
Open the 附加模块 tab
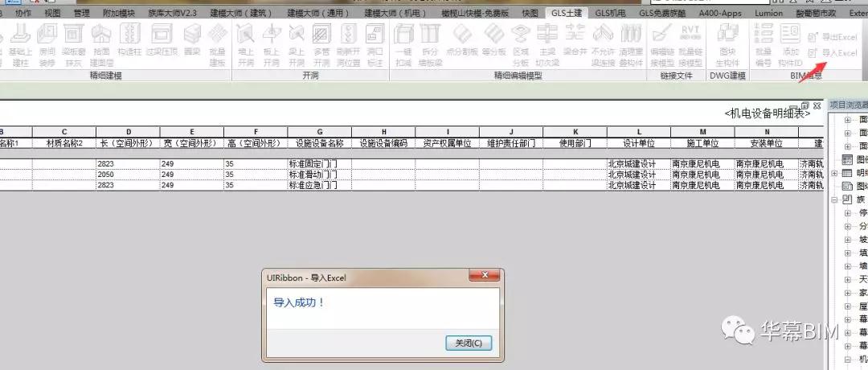click(118, 13)
